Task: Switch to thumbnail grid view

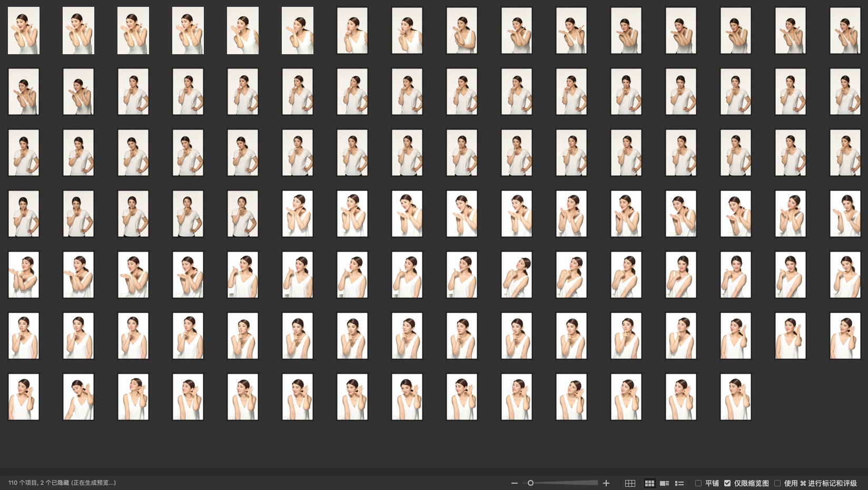Action: pos(649,483)
